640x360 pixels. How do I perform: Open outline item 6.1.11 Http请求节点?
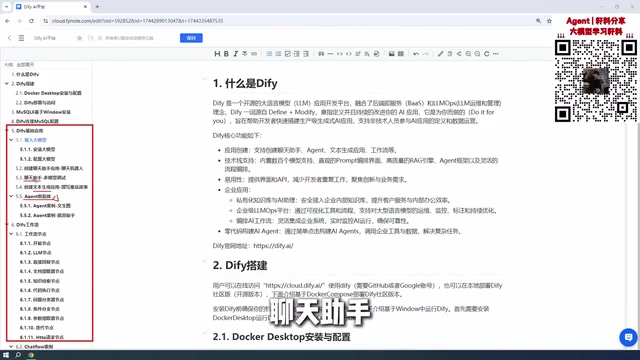(x=42, y=337)
